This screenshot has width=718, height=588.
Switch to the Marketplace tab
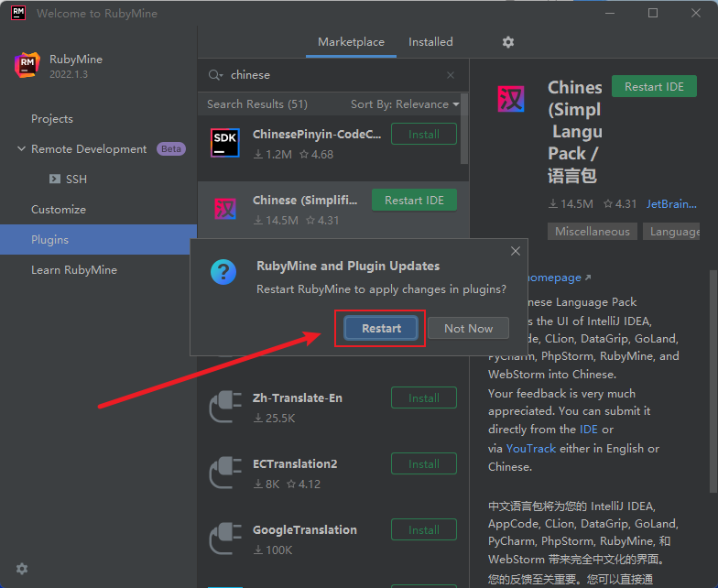pos(352,42)
